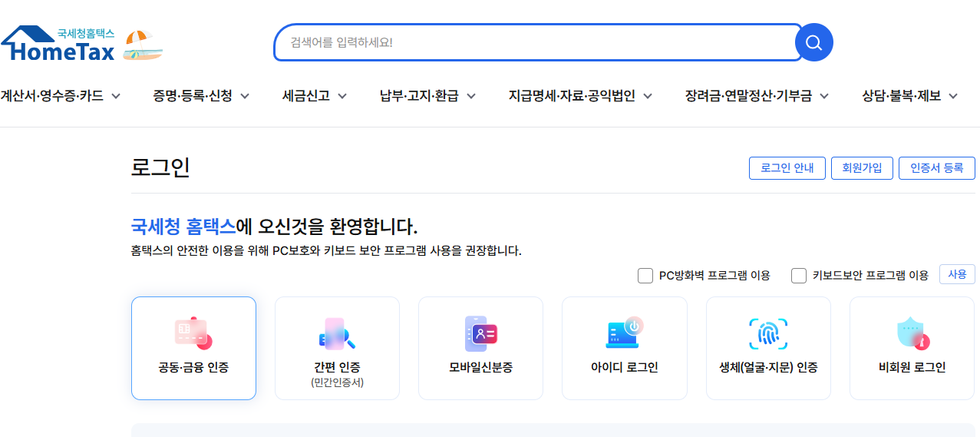Choose the 생체(얼굴·지문) 인증 label
Image resolution: width=980 pixels, height=437 pixels.
768,368
